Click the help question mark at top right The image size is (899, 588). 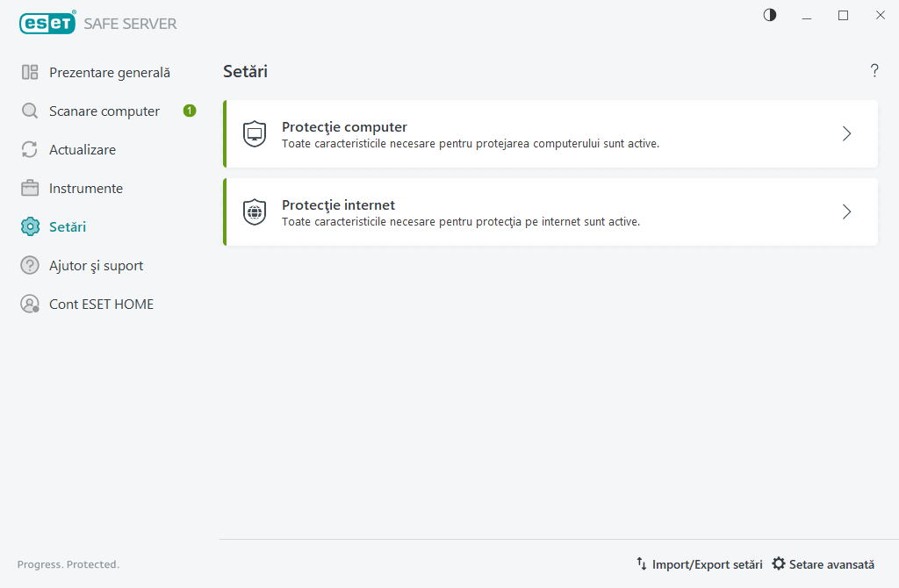click(x=874, y=71)
